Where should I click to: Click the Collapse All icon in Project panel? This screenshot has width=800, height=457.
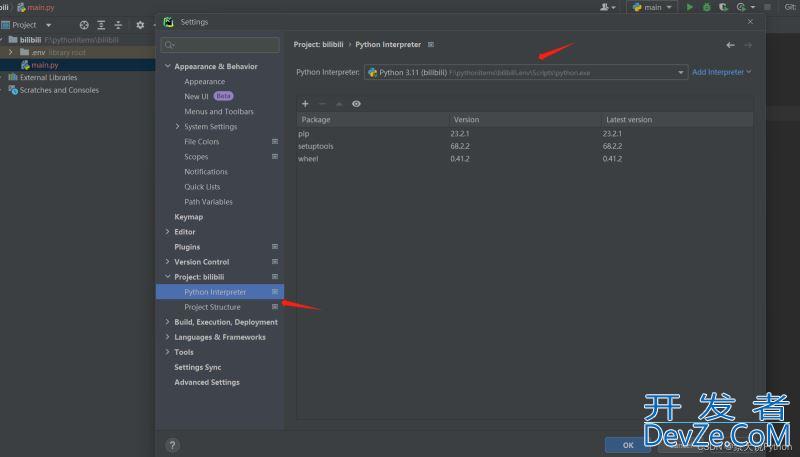(x=118, y=25)
